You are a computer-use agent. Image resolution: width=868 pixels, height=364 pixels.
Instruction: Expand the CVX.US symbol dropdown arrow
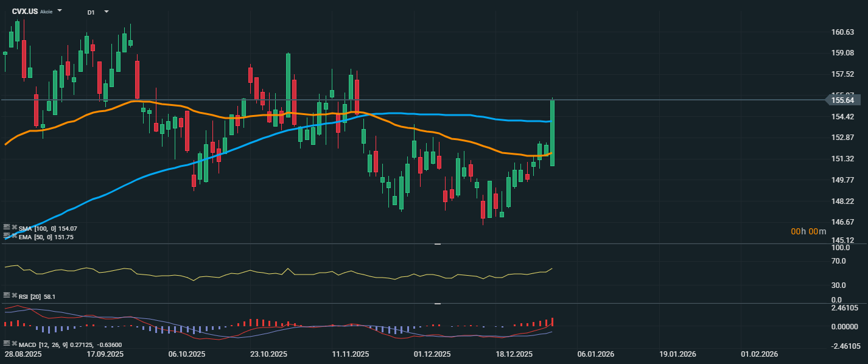coord(60,12)
